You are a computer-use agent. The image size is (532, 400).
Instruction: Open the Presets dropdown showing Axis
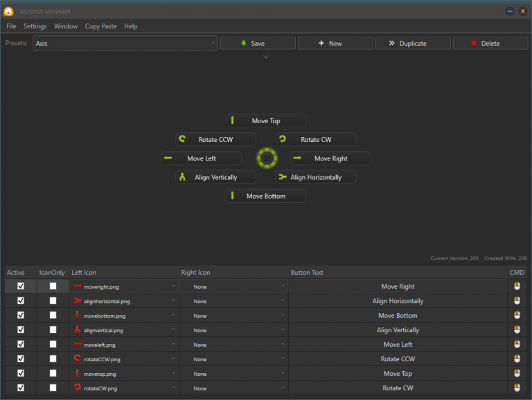[x=125, y=43]
